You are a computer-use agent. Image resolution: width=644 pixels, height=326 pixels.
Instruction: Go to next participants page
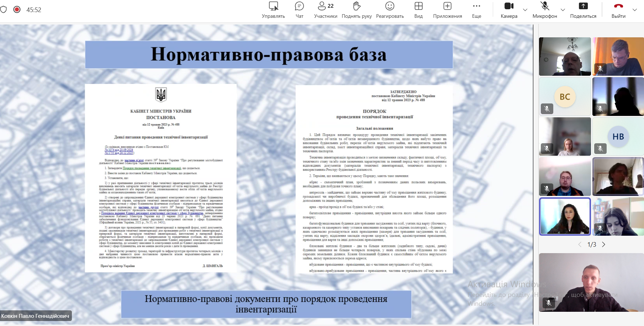603,245
